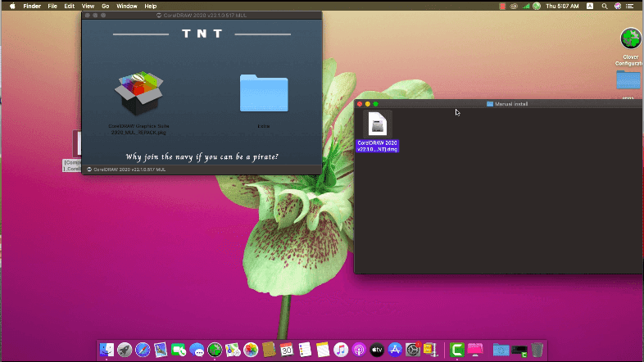Open Notes in the Dock
The width and height of the screenshot is (644, 362).
pyautogui.click(x=323, y=350)
